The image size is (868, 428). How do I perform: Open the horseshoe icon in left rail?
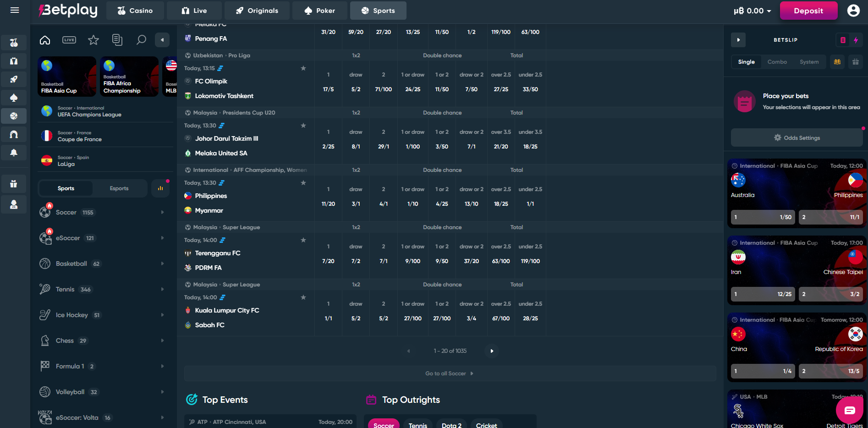point(14,134)
